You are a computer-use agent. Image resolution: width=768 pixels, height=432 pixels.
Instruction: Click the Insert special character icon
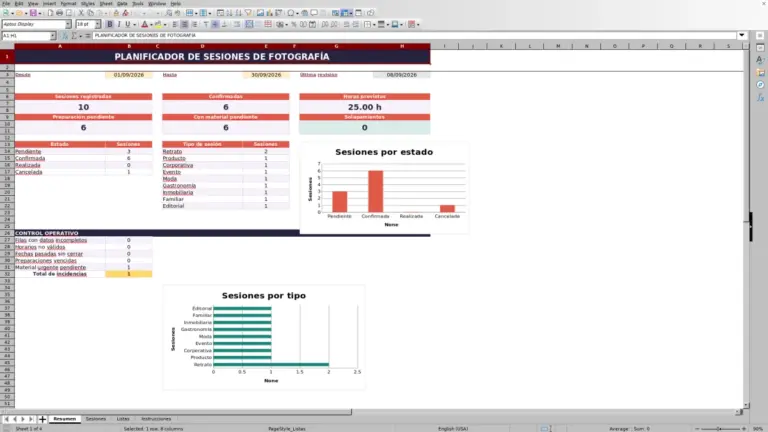(291, 13)
